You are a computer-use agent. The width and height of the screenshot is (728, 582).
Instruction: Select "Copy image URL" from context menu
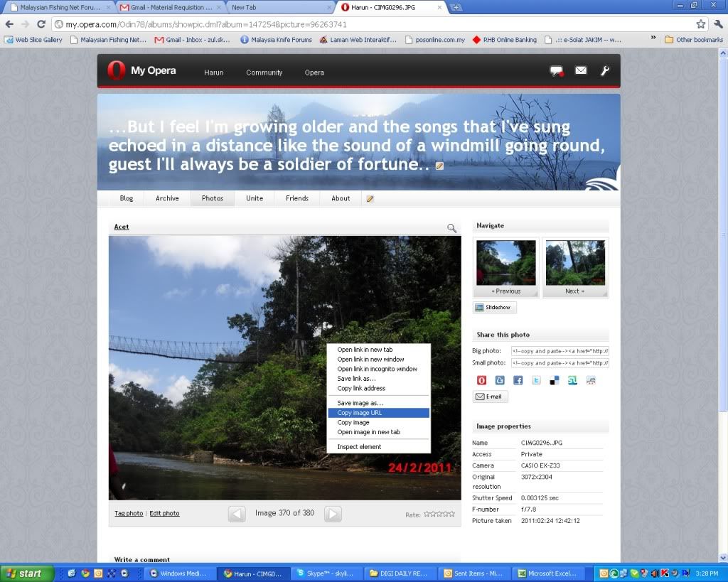point(360,413)
